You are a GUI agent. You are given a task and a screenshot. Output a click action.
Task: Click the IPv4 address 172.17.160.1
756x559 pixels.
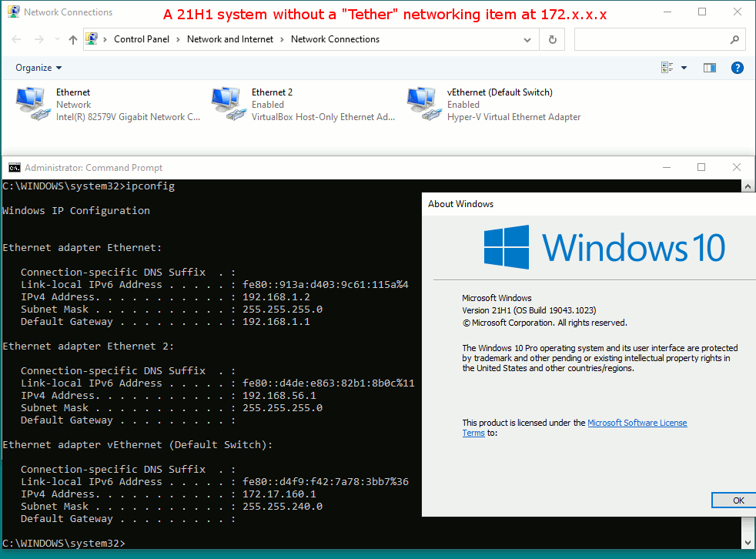pos(279,494)
